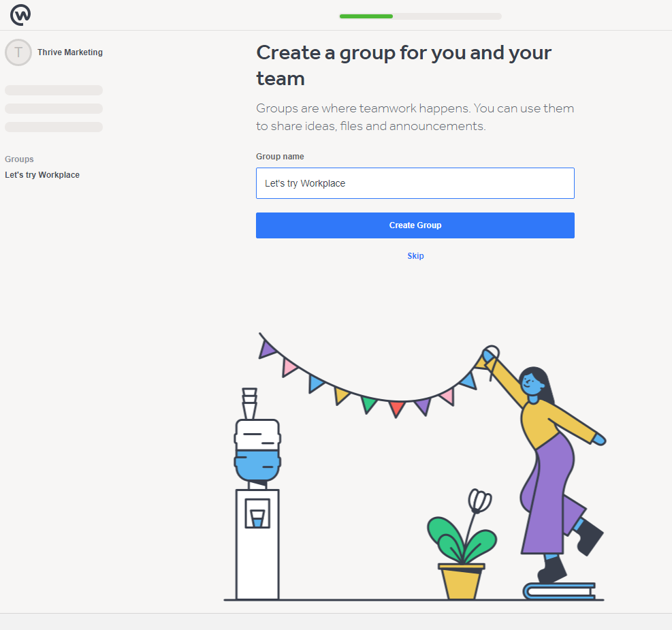Focus the Group name input field
The image size is (672, 630).
415,183
